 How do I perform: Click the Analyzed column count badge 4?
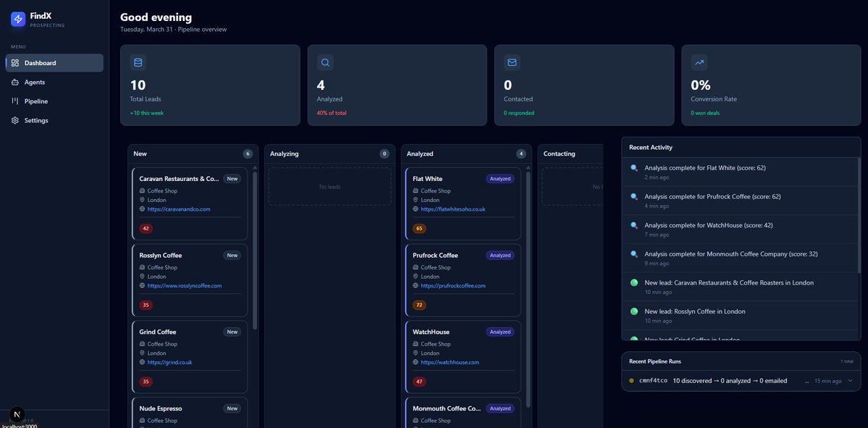[521, 154]
